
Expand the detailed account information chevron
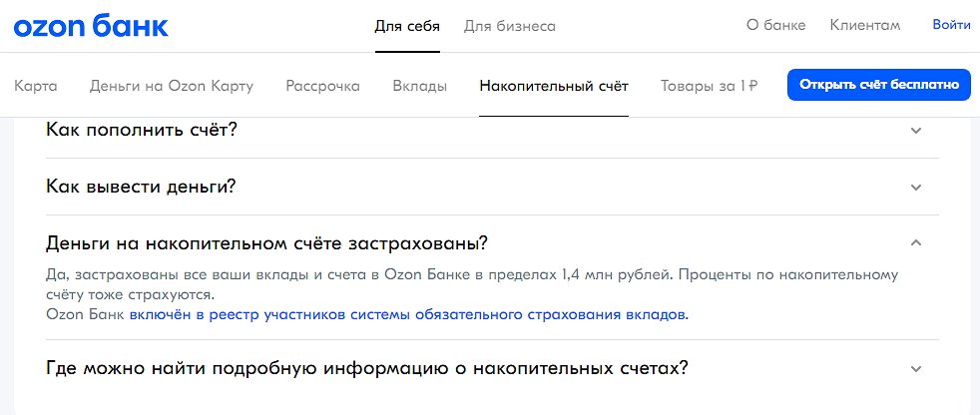click(x=916, y=368)
